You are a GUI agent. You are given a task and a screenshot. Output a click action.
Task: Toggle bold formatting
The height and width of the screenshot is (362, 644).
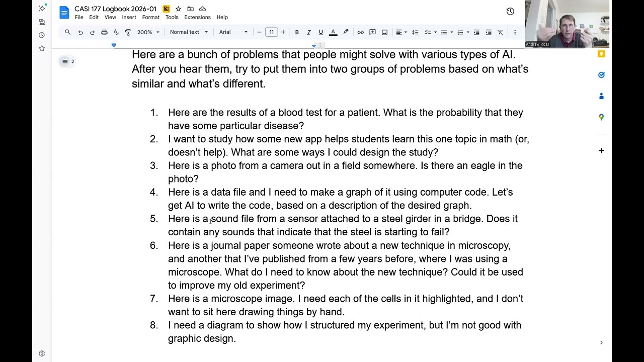click(297, 32)
